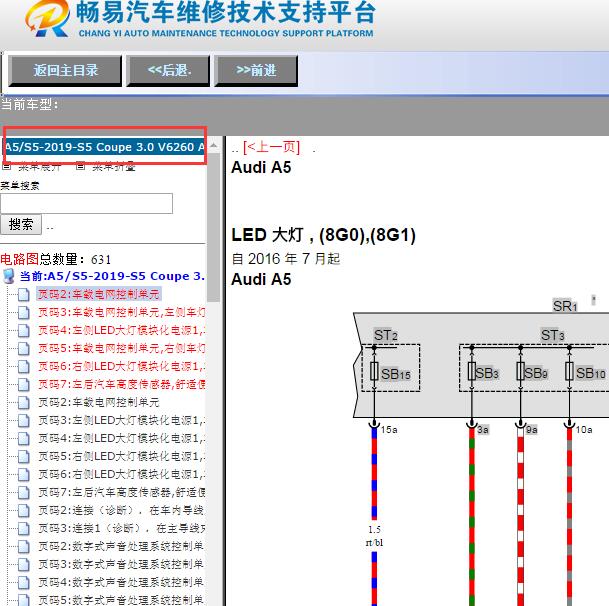The width and height of the screenshot is (609, 606).
Task: Click the left panel scrollbar thumb
Action: [x=214, y=227]
